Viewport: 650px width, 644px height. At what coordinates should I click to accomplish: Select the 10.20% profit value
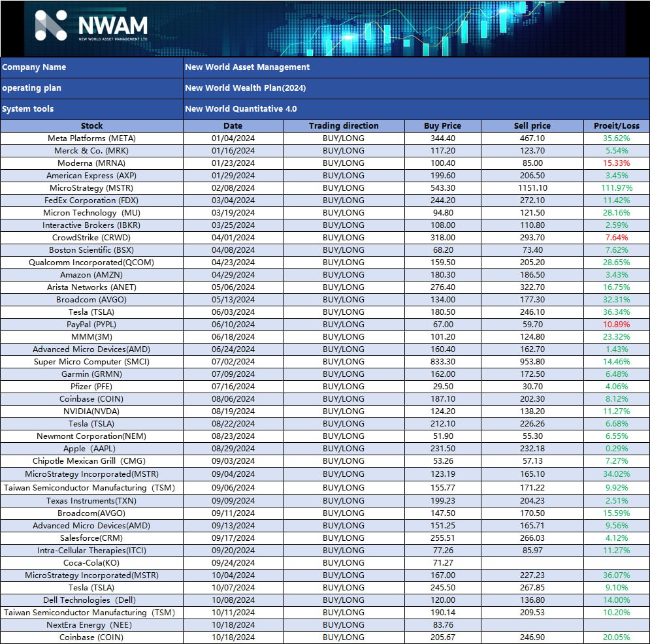pyautogui.click(x=617, y=613)
